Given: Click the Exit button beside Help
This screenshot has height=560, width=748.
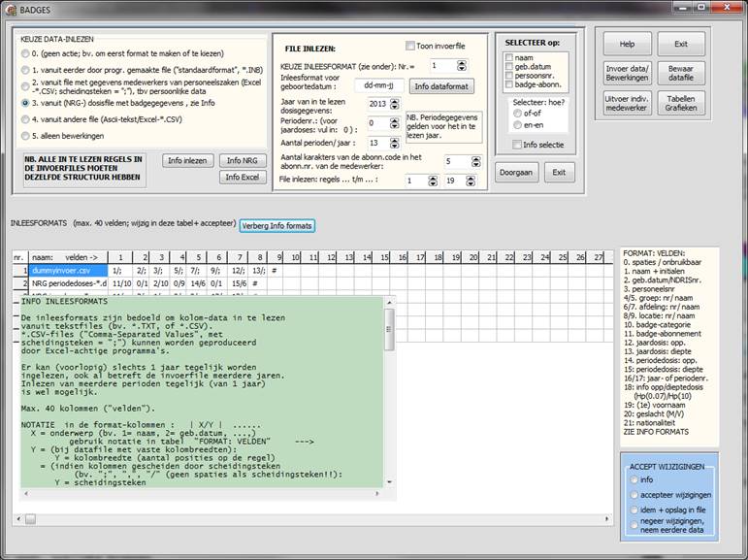Looking at the screenshot, I should (x=681, y=44).
